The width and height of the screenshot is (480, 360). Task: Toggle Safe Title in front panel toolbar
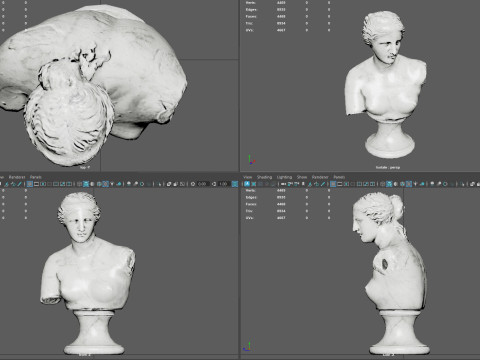69,184
